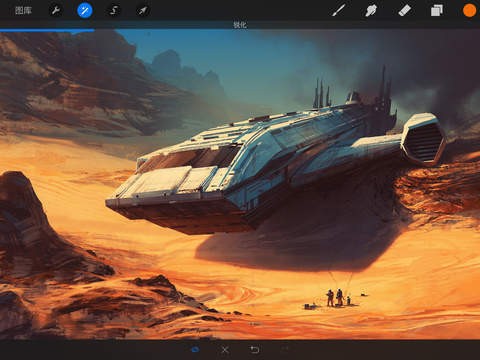Viewport: 480px width, 360px height.
Task: Click the blue sharpen amount bar
Action: pos(47,30)
